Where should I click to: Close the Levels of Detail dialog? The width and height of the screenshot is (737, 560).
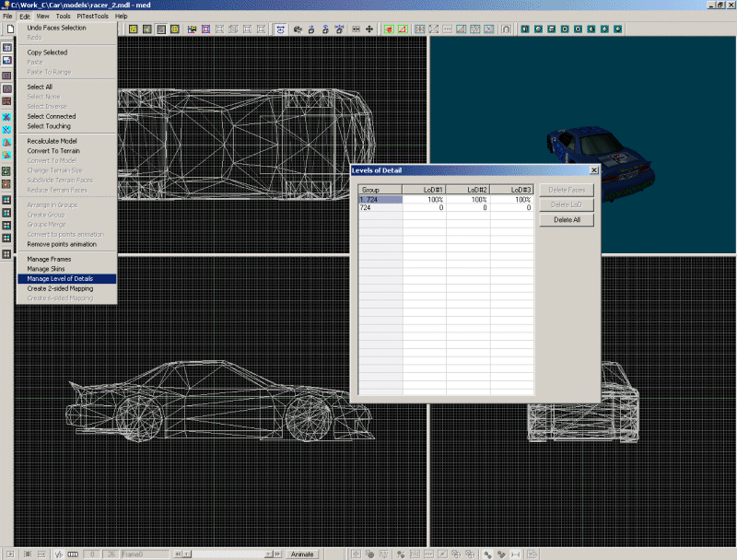pos(593,170)
